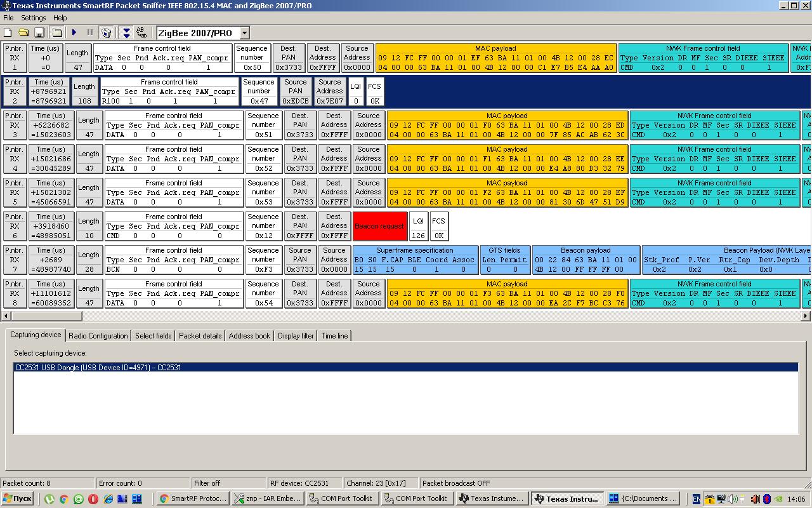Create a new capture with the blank-page icon

8,32
